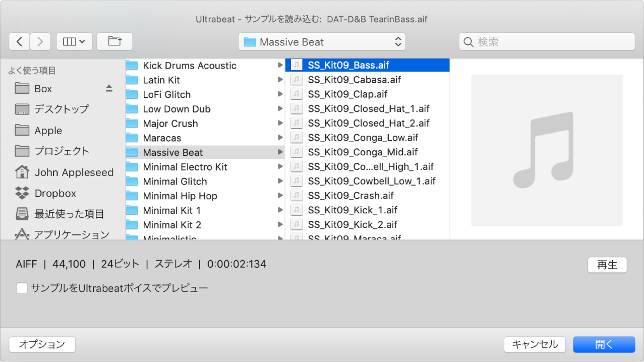
Task: Click the back navigation arrow
Action: tap(19, 41)
